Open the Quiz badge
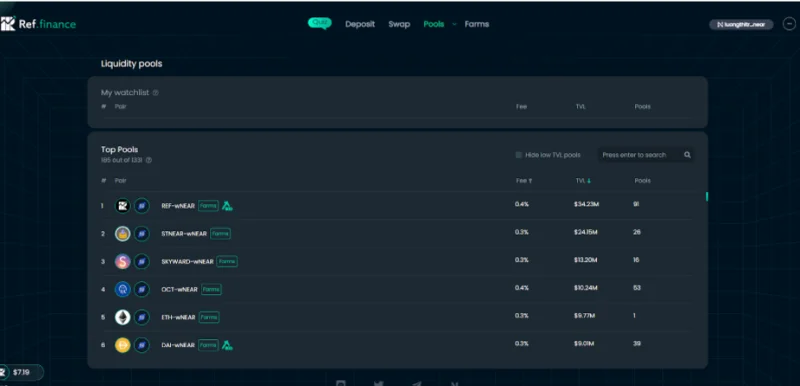This screenshot has height=386, width=800. pos(320,23)
